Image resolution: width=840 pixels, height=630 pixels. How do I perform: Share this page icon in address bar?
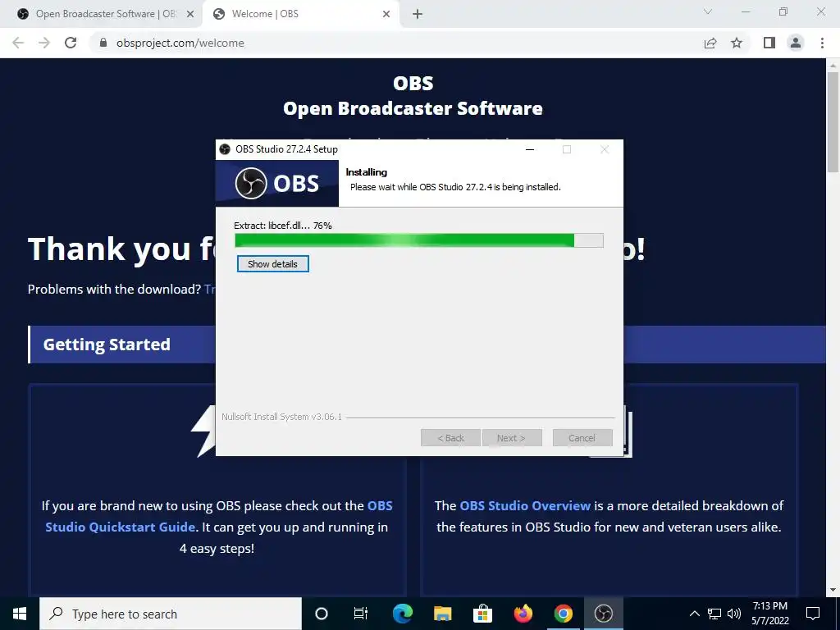(710, 43)
